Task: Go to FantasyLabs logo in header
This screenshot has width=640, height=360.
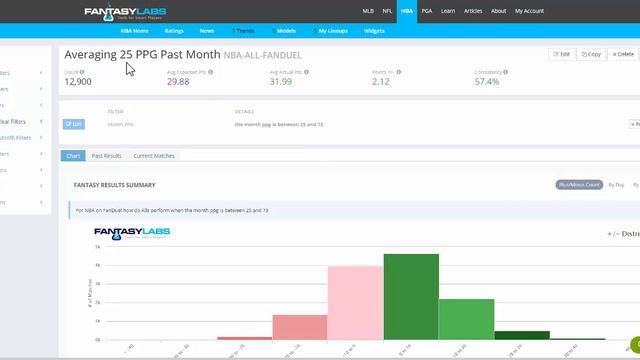Action: coord(125,12)
